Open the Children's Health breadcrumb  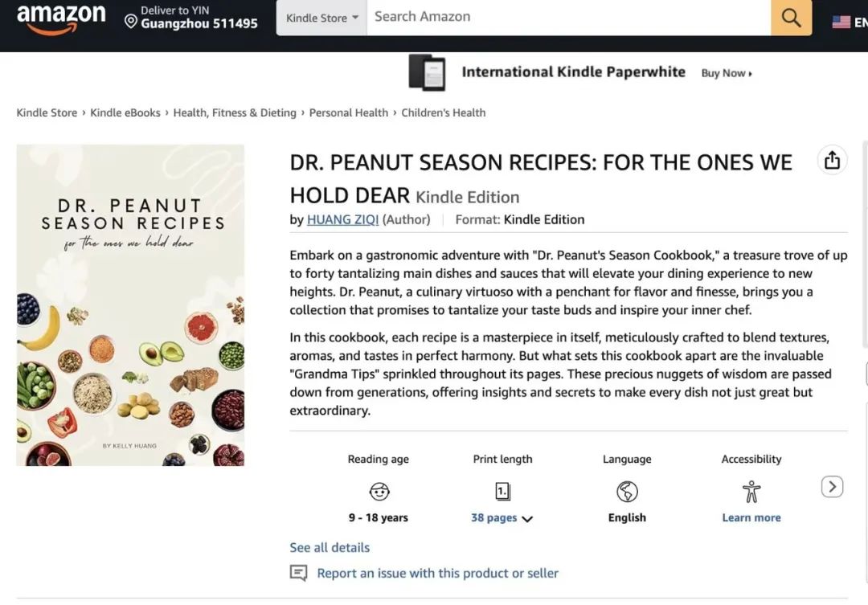click(x=444, y=112)
